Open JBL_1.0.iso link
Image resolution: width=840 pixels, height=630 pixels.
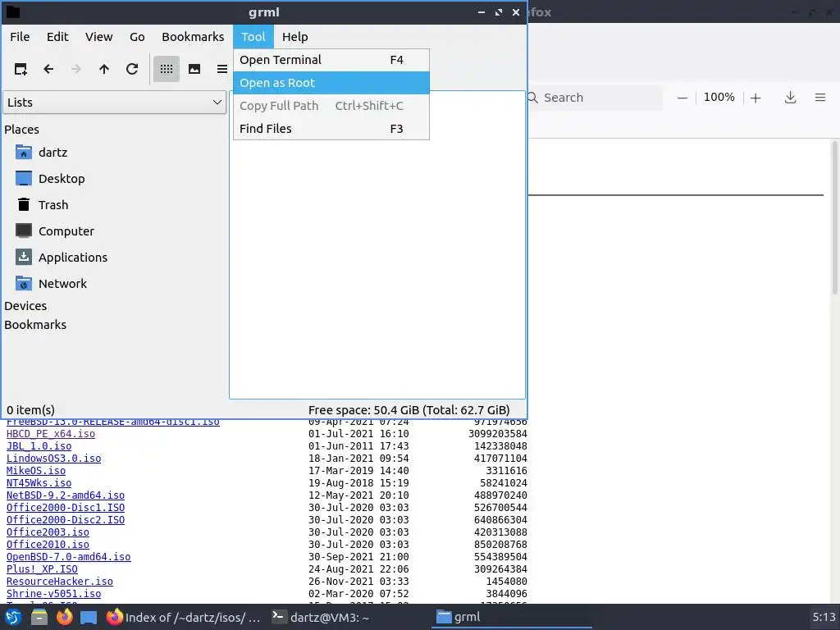point(39,446)
